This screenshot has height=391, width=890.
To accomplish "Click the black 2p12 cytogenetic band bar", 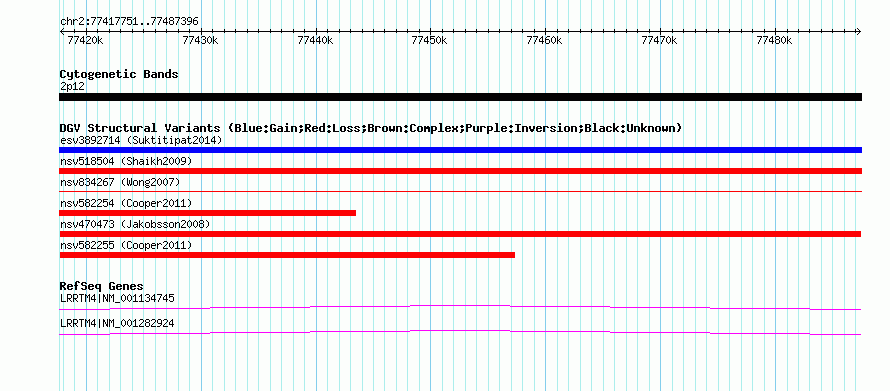I will 460,97.
